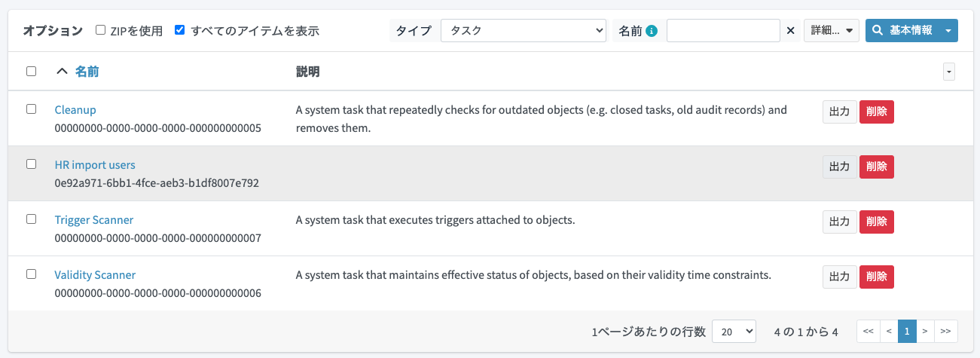Image resolution: width=980 pixels, height=358 pixels.
Task: Open the Cleanup task link
Action: 75,110
